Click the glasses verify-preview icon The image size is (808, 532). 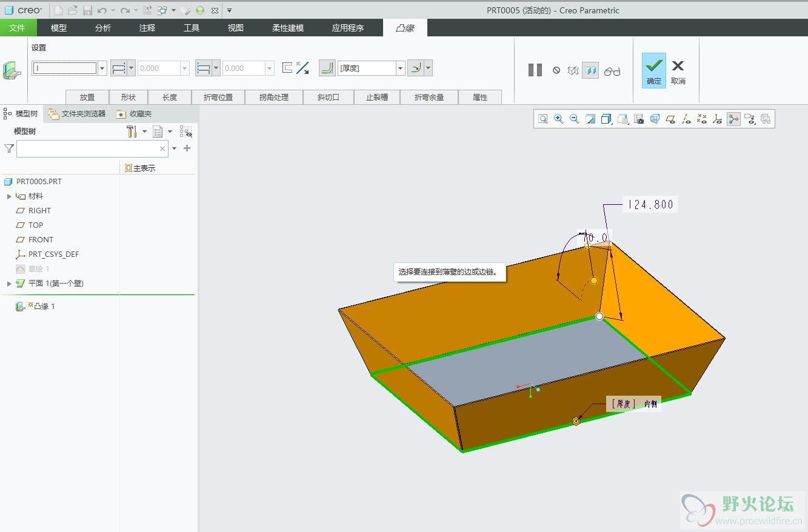tap(612, 71)
